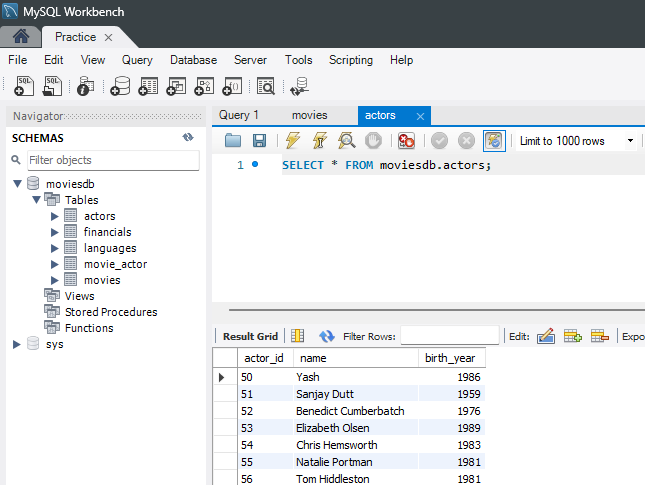Select Views in the schema tree
Screen dimensions: 645x485
79,296
